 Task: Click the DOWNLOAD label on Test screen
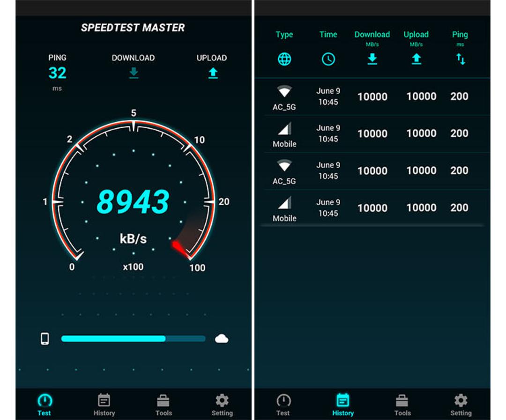[x=133, y=58]
